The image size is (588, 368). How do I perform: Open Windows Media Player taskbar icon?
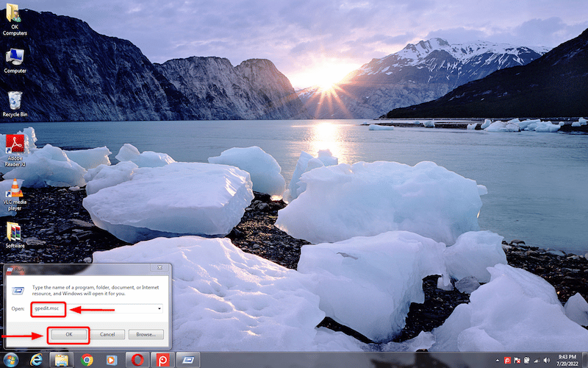(112, 360)
